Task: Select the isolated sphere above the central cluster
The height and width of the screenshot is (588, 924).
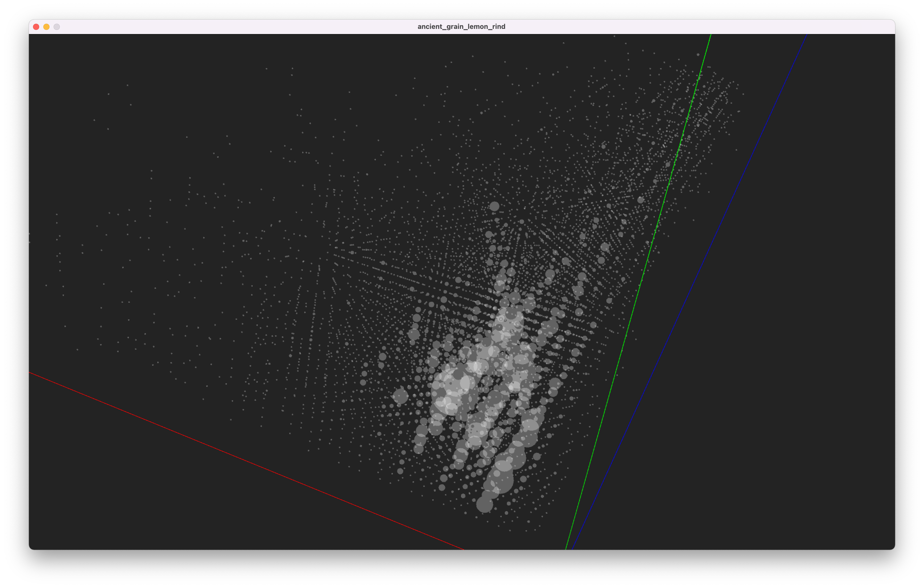Action: click(x=494, y=207)
